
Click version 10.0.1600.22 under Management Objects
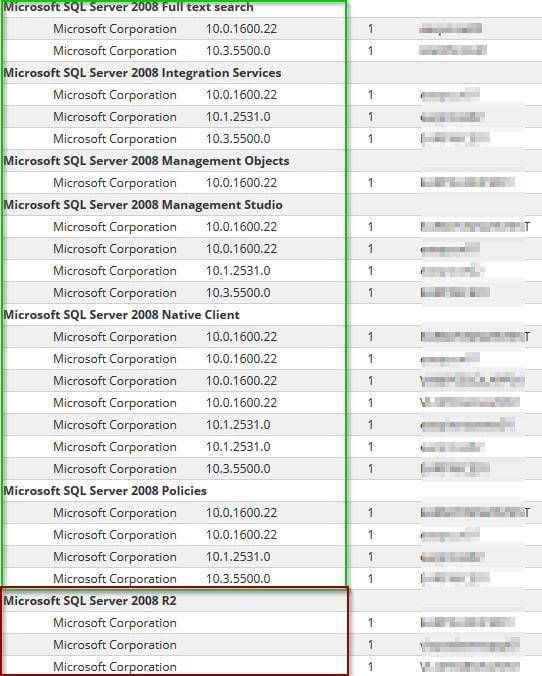click(241, 183)
